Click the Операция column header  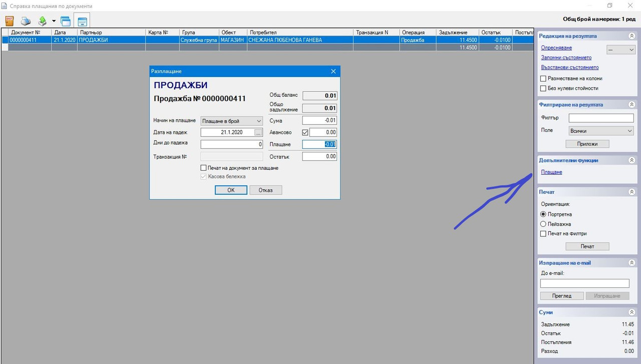point(418,33)
